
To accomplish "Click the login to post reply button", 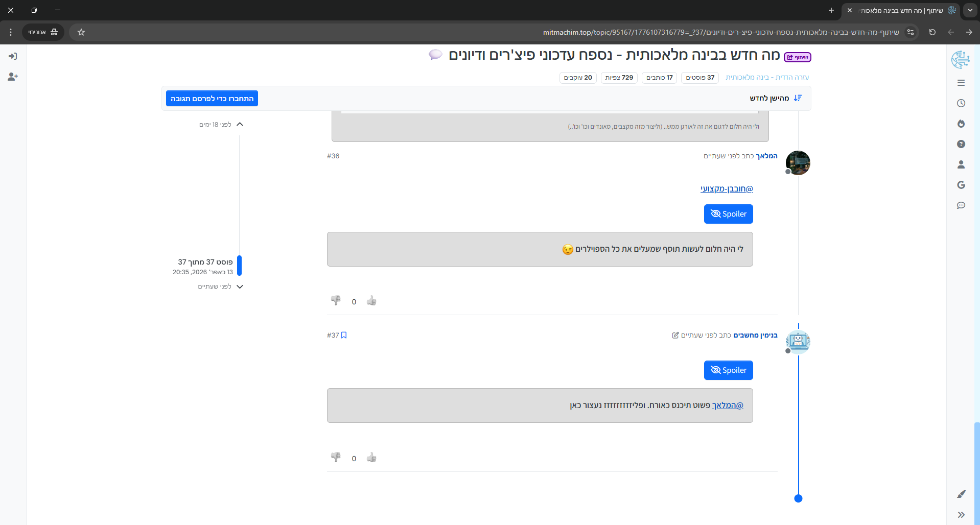I will [212, 99].
